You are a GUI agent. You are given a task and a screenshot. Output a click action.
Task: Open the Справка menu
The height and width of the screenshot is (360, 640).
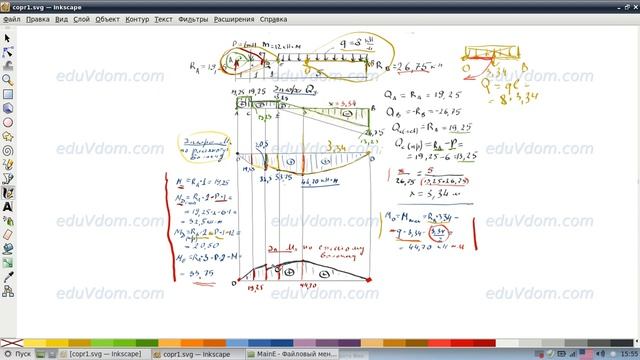pos(273,19)
